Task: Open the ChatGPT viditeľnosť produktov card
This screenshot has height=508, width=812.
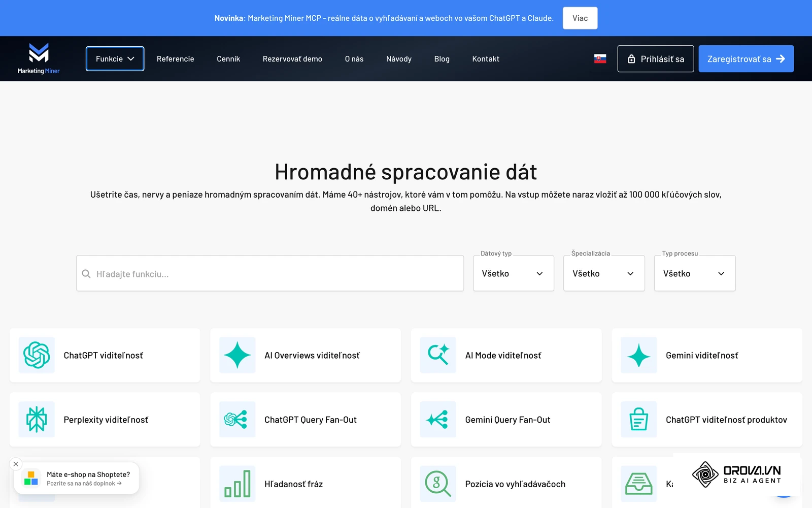Action: [x=707, y=420]
